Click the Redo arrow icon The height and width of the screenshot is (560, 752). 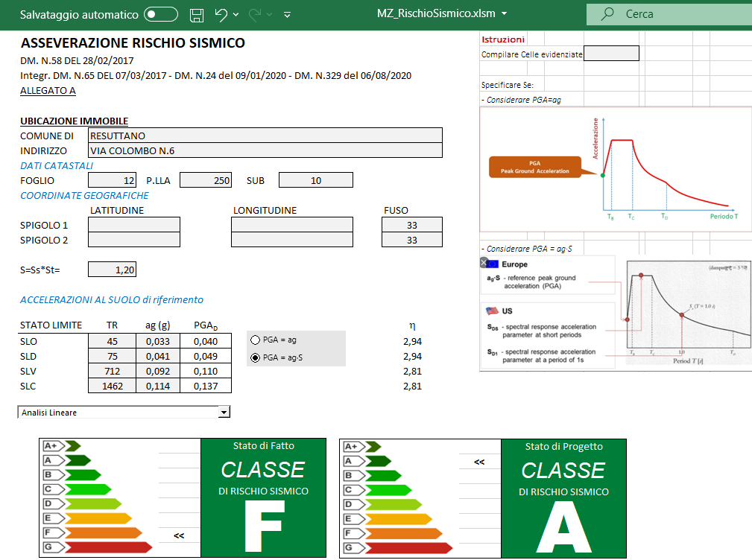(255, 14)
